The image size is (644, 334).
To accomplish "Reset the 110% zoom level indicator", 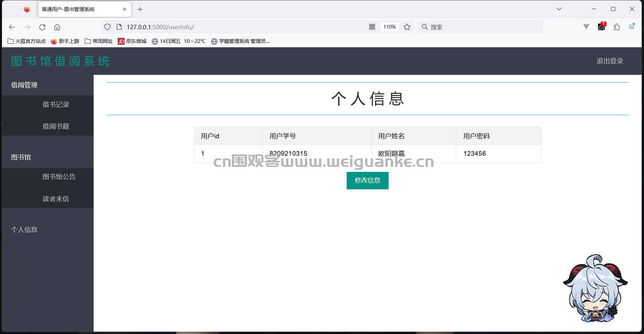I will tap(390, 27).
